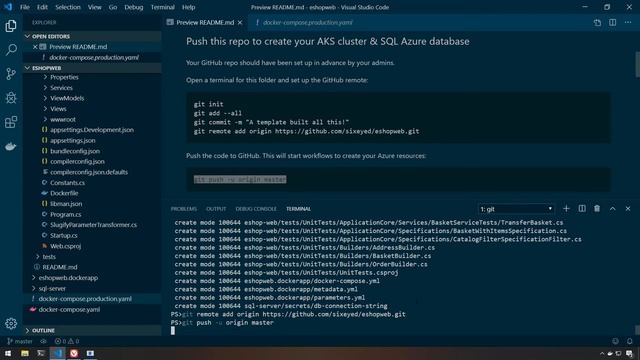Open the Windows Start menu
Image resolution: width=640 pixels, height=360 pixels.
[x=8, y=353]
